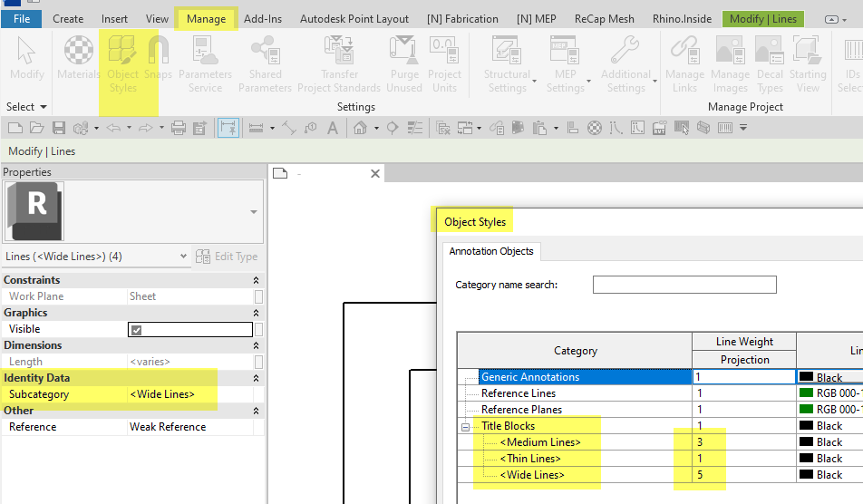The width and height of the screenshot is (863, 504).
Task: Select the Annotation Objects tab
Action: (491, 251)
